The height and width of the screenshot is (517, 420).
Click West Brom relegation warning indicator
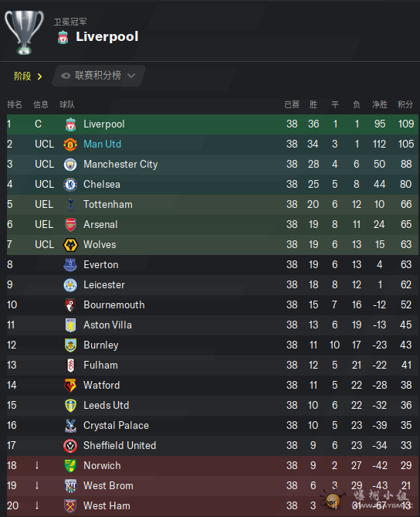tap(37, 485)
